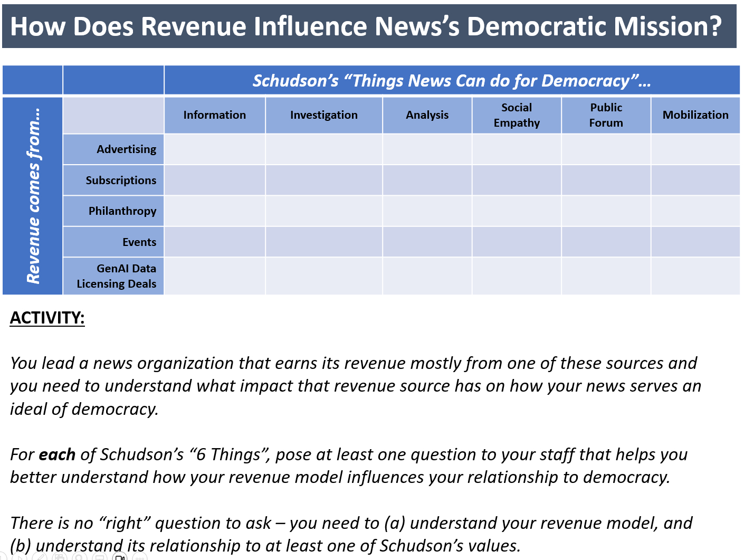Click the slide title banner
The image size is (744, 560).
(x=369, y=26)
